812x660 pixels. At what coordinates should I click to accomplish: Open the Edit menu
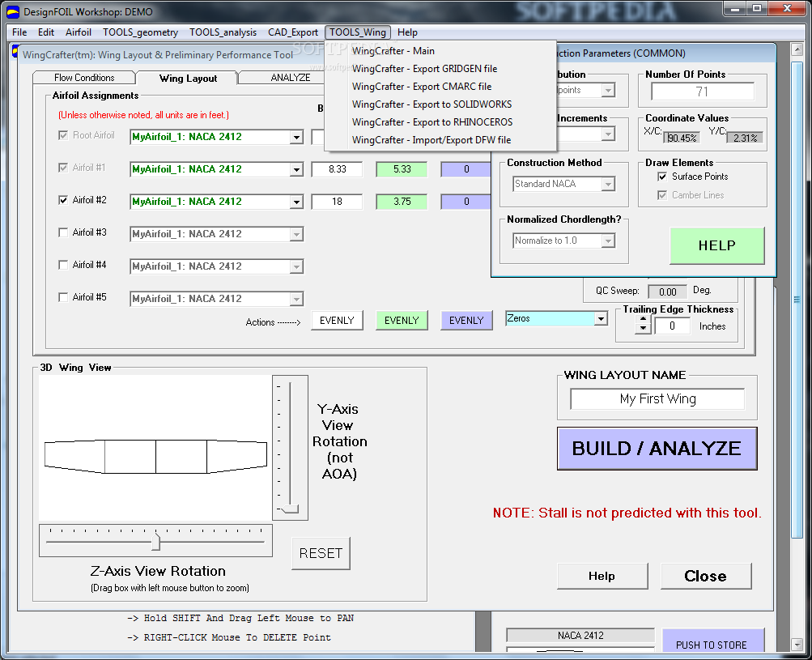pos(45,32)
